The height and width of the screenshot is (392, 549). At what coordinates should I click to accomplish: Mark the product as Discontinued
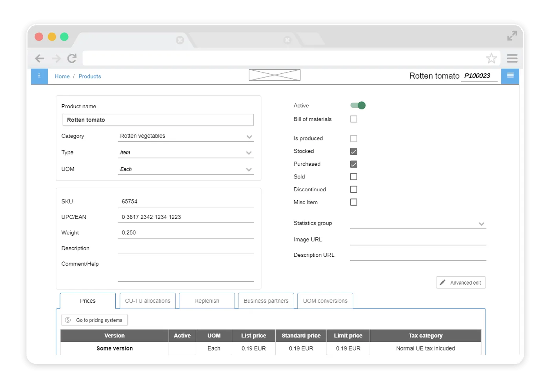tap(354, 189)
